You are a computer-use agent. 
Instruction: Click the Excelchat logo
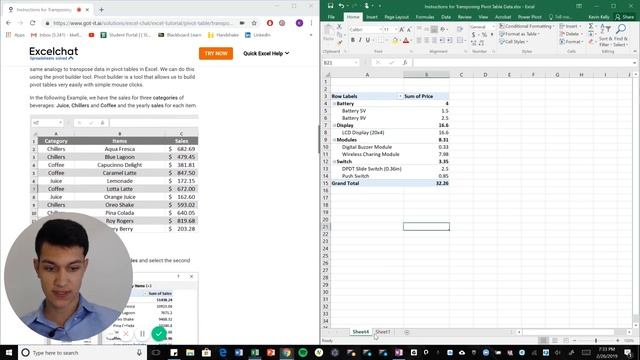[53, 53]
